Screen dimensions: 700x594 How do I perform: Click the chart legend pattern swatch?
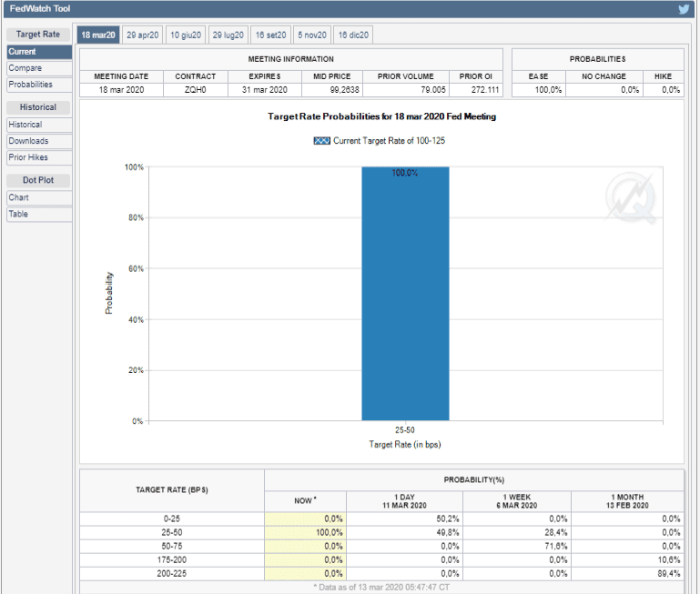coord(321,141)
